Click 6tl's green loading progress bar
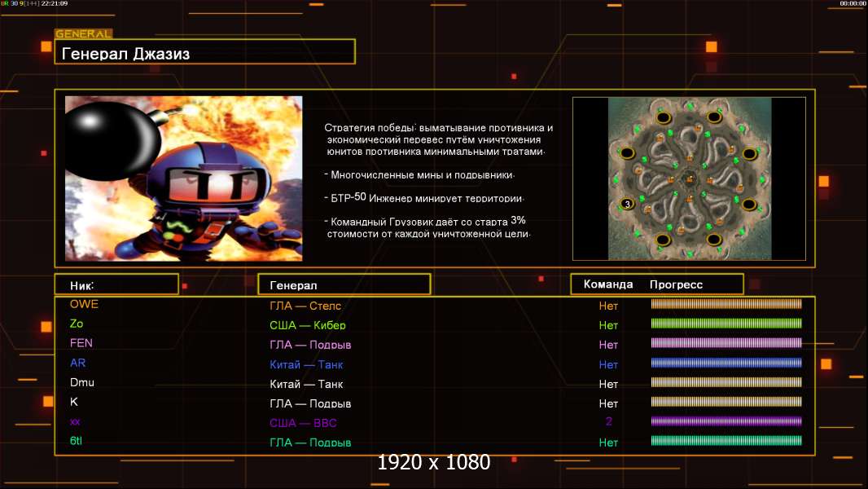868x489 pixels. click(x=726, y=441)
